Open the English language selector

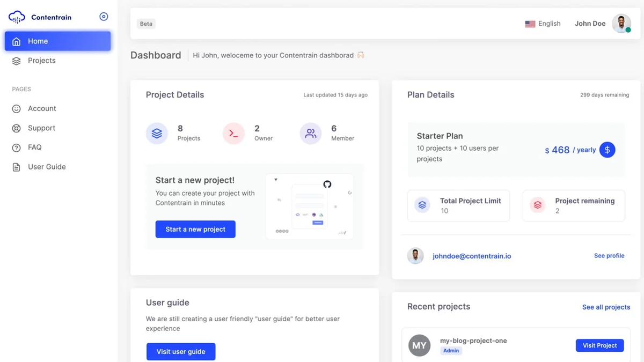tap(542, 23)
